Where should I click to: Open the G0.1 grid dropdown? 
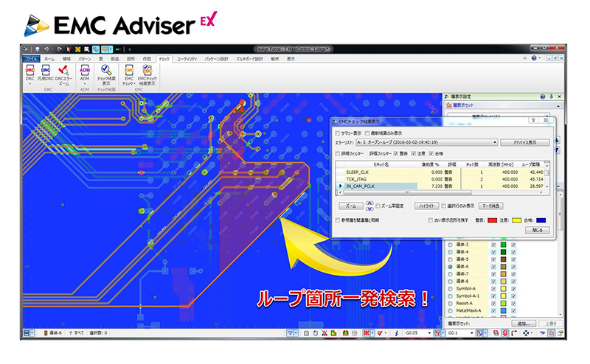(471, 333)
